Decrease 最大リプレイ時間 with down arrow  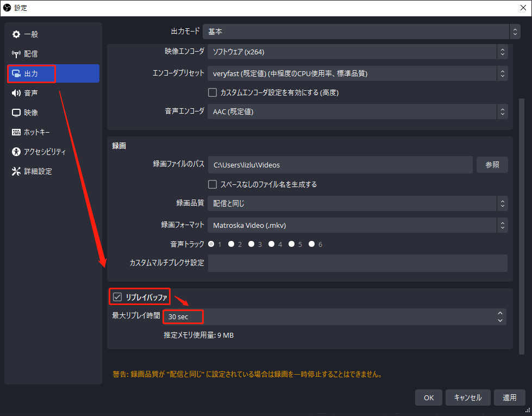[x=500, y=321]
